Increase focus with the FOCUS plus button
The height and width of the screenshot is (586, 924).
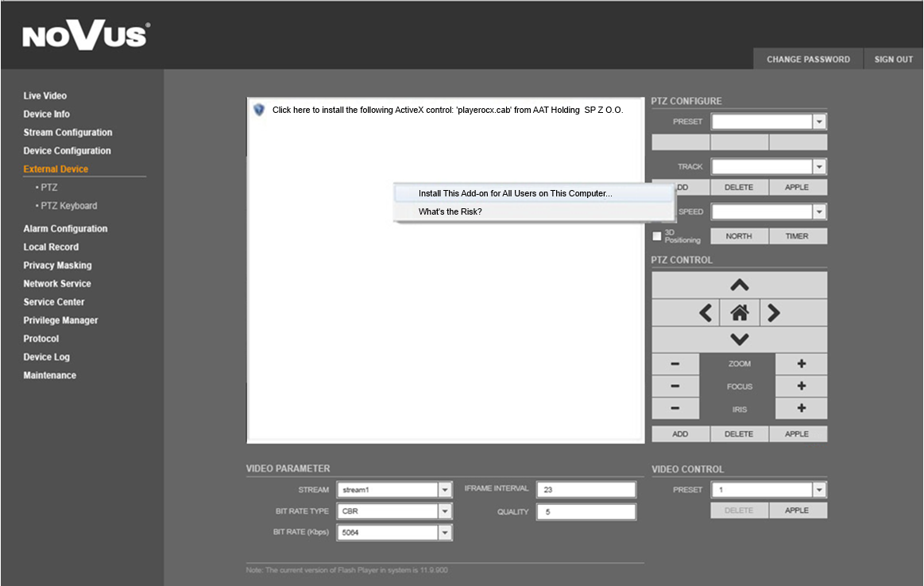[x=801, y=386]
